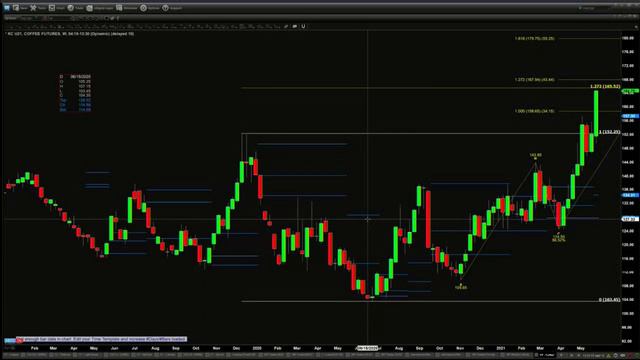Select the pencil drawing tool icon

(x=286, y=26)
